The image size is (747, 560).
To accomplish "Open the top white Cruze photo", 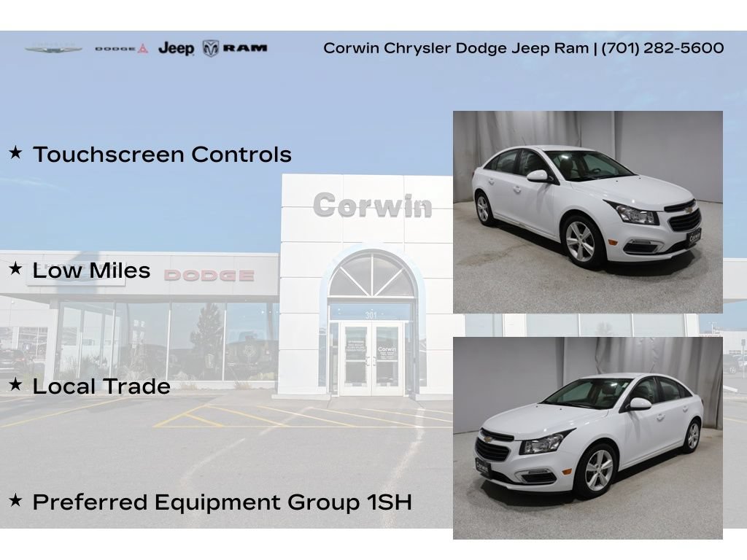I will click(x=587, y=212).
